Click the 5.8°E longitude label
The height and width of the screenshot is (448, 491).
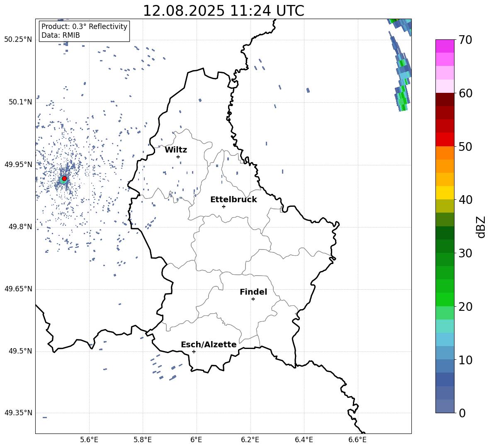tap(143, 440)
